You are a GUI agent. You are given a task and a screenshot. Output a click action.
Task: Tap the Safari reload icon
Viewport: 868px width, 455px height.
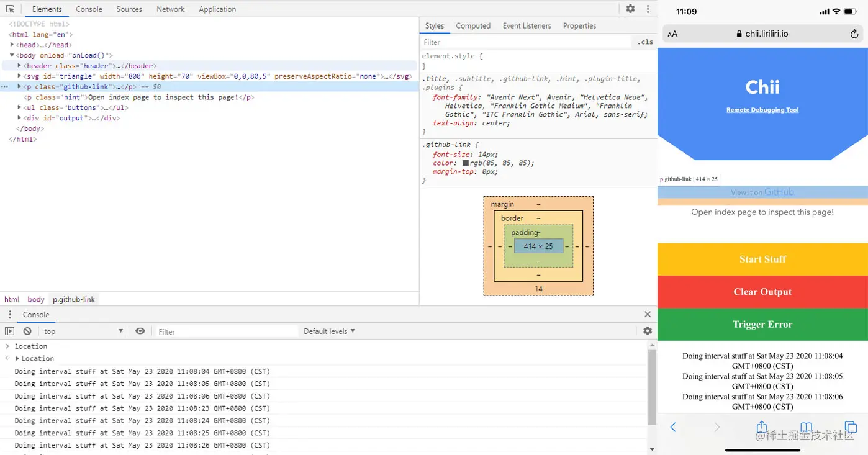[x=854, y=34]
